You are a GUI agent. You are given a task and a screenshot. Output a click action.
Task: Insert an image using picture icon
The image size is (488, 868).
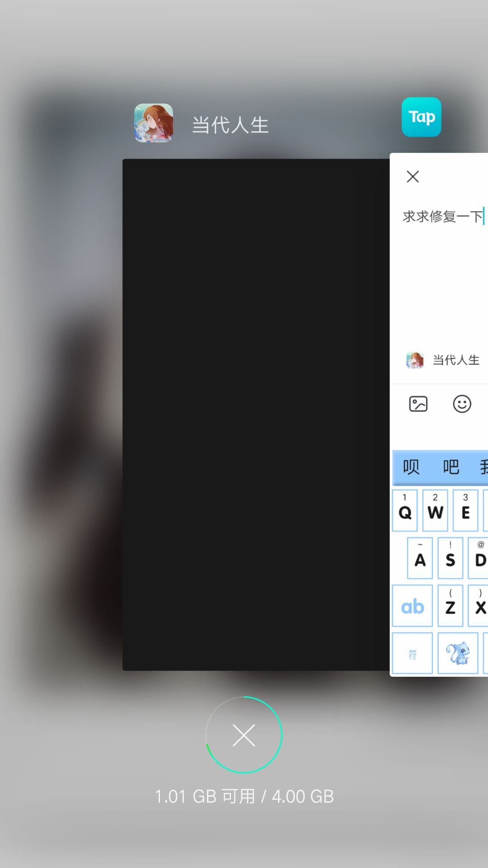pyautogui.click(x=418, y=404)
